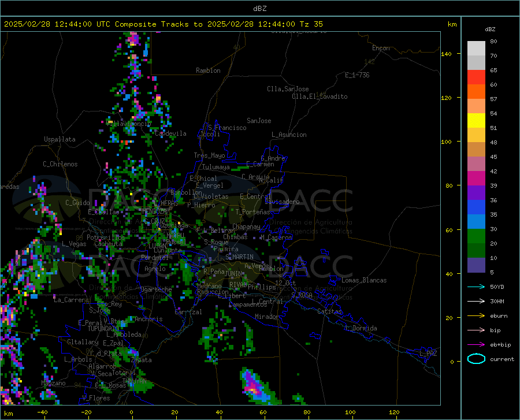Image resolution: width=520 pixels, height=420 pixels.
Task: Click the cyan current ellipse icon
Action: point(476,359)
